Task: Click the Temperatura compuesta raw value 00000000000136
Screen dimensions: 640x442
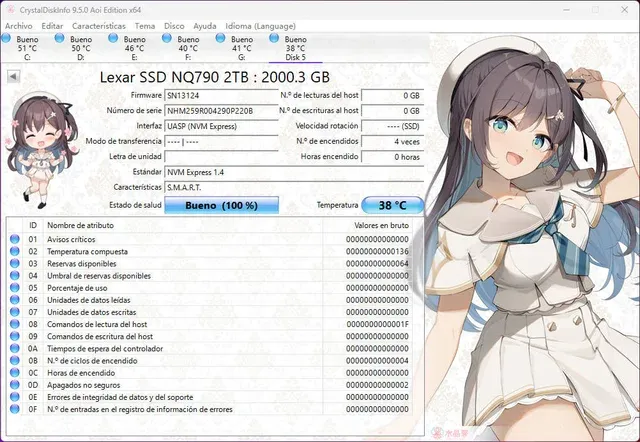Action: tap(377, 251)
